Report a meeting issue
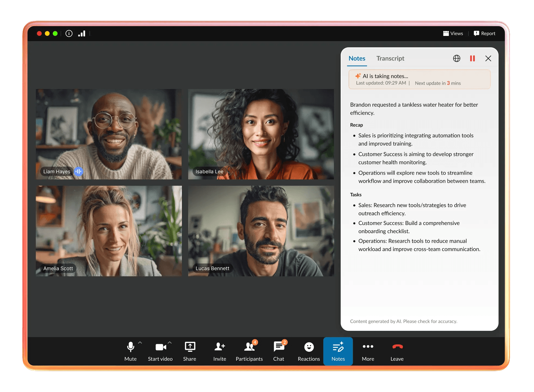Viewport: 534px width, 392px height. [485, 33]
